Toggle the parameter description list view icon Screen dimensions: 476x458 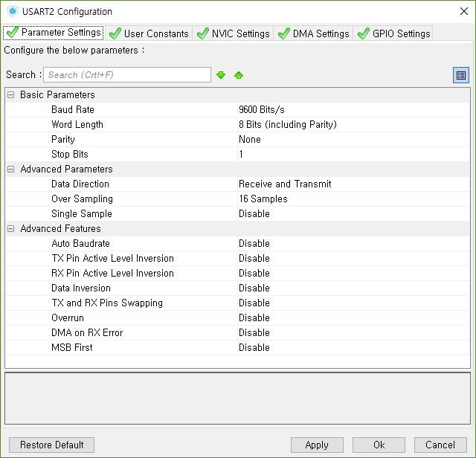tap(461, 75)
